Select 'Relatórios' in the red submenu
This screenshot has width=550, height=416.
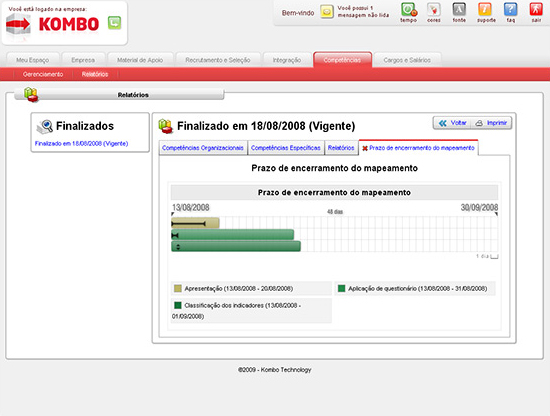pos(95,74)
